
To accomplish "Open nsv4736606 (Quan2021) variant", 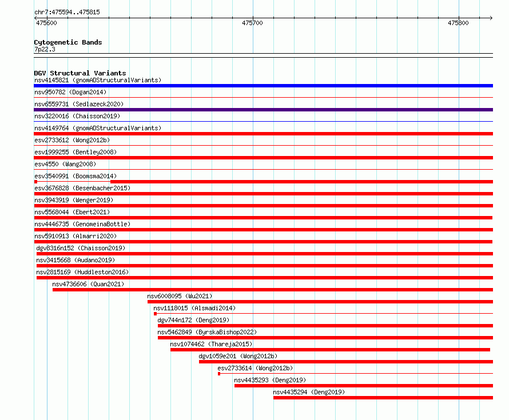I will 88,284.
